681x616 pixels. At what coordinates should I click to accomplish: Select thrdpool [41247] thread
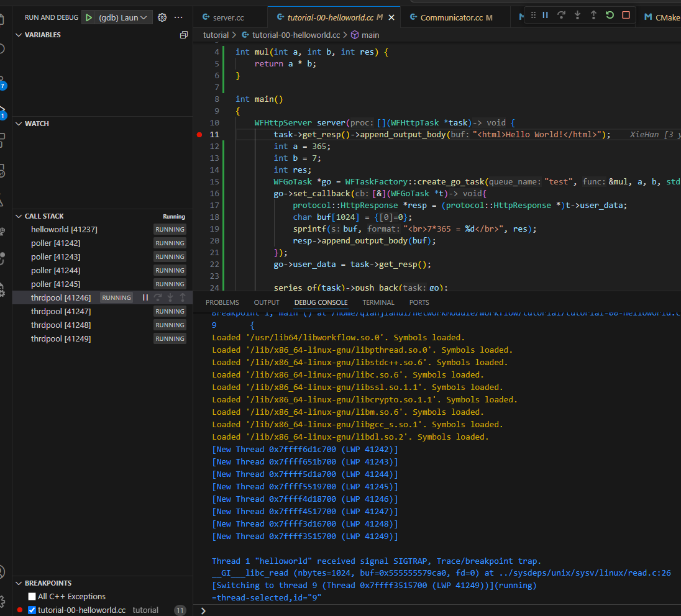(x=103, y=312)
